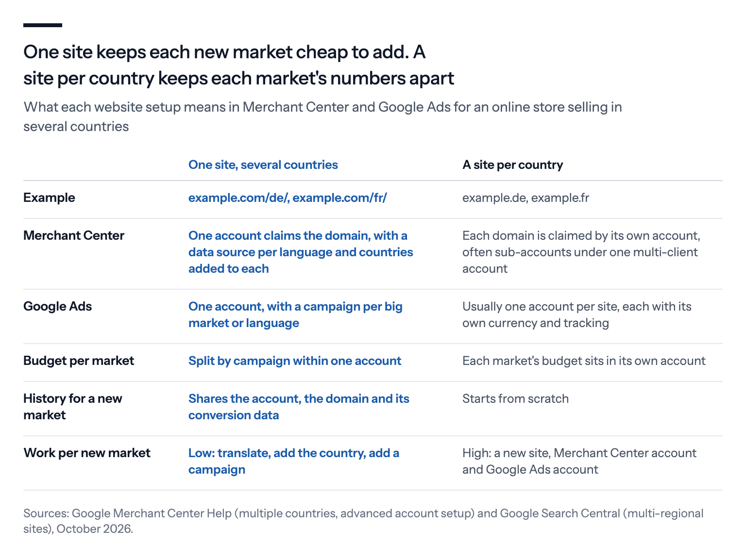Select the "Example" row label
This screenshot has width=746, height=560.
[49, 198]
